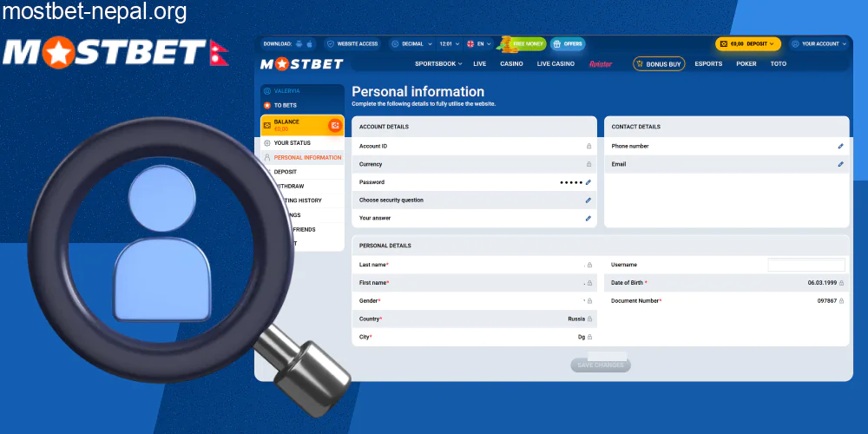Click the email edit pencil icon
868x434 pixels.
tap(840, 164)
